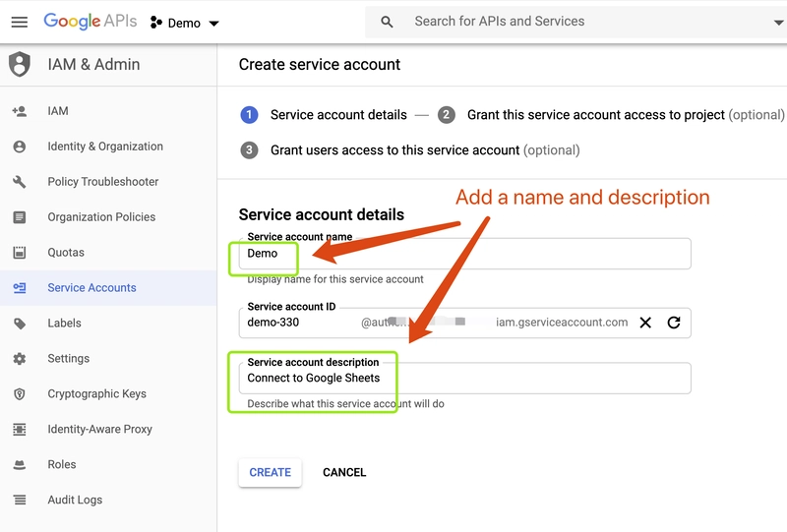Image resolution: width=787 pixels, height=532 pixels.
Task: Open Roles in the sidebar
Action: (62, 465)
